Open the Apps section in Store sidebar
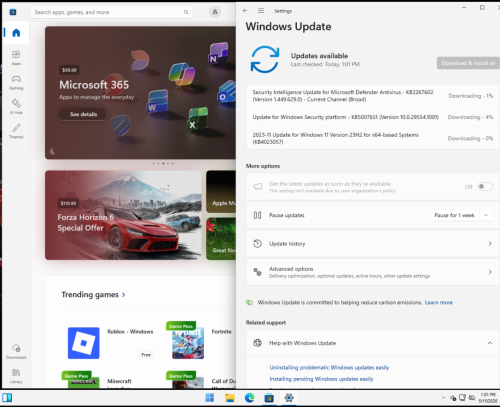This screenshot has width=500, height=407. click(16, 57)
